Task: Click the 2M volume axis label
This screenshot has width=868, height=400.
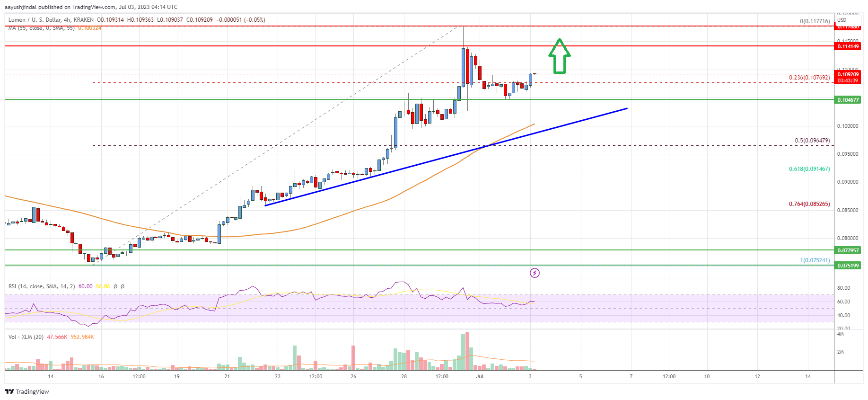Action: tap(841, 352)
